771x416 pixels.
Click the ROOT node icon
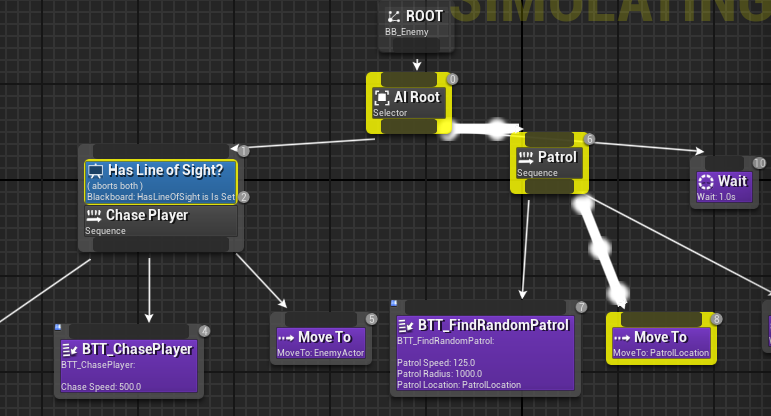[394, 16]
